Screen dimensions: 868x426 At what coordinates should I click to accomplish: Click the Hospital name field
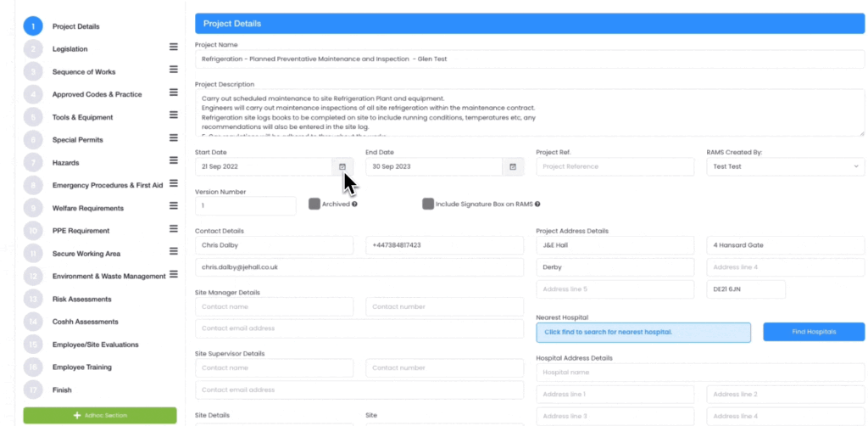click(x=700, y=373)
